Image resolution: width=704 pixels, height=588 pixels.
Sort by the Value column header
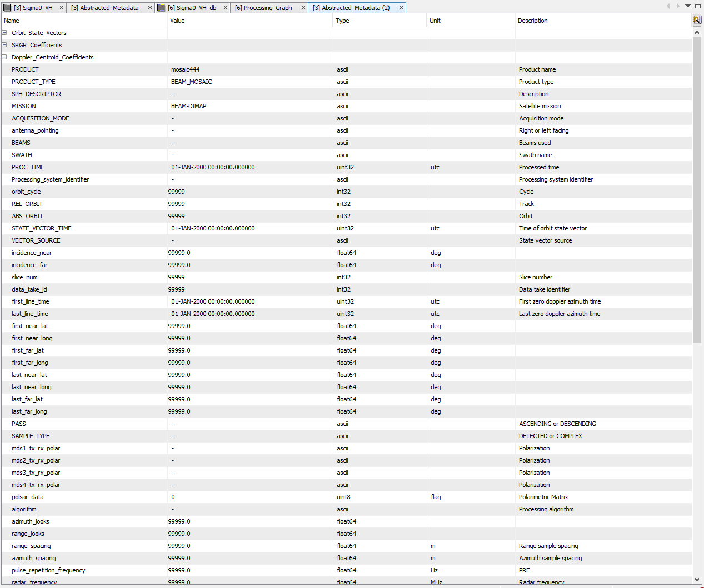[250, 21]
